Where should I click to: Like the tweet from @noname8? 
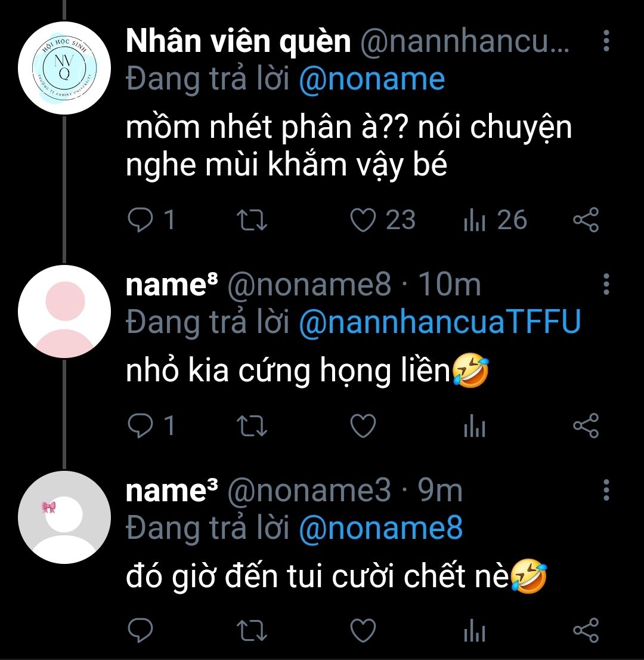click(x=362, y=426)
